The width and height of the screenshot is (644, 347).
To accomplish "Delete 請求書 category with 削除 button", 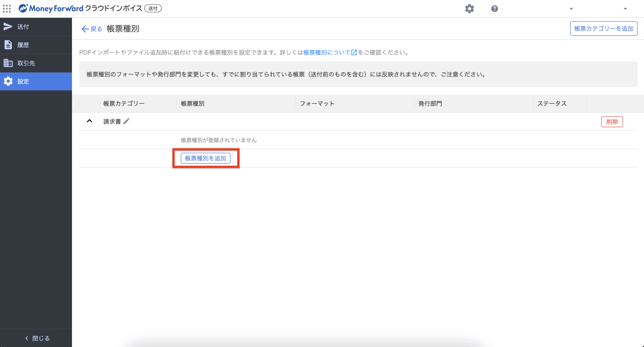I will coord(612,122).
